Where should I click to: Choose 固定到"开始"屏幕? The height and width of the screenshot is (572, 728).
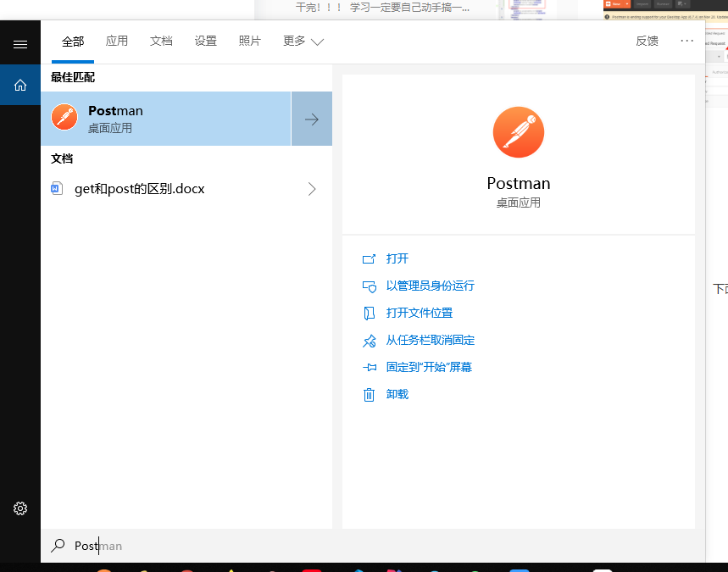click(429, 367)
